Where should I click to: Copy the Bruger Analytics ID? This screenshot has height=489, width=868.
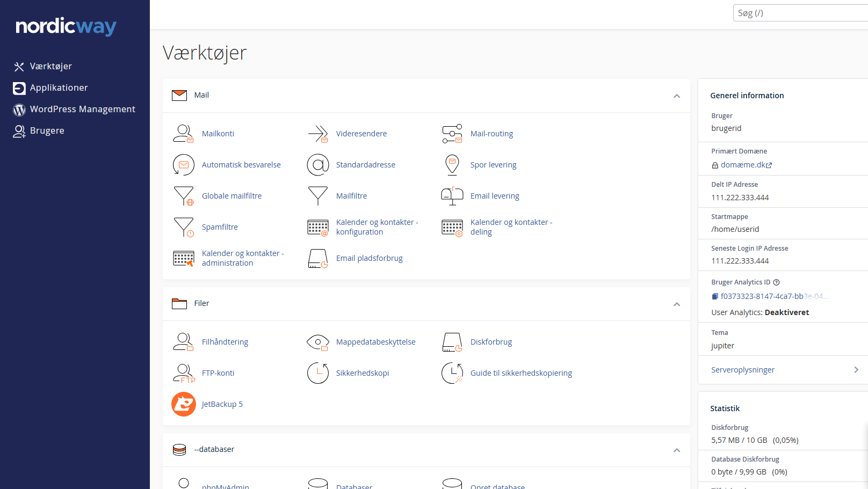coord(715,296)
